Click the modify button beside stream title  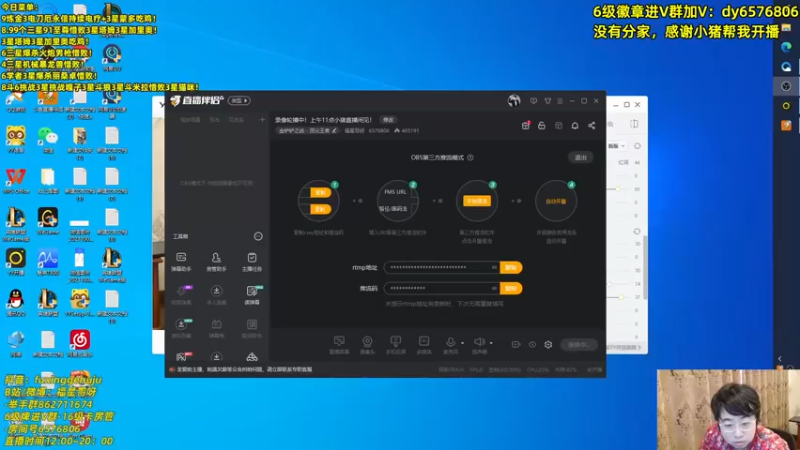click(x=388, y=120)
